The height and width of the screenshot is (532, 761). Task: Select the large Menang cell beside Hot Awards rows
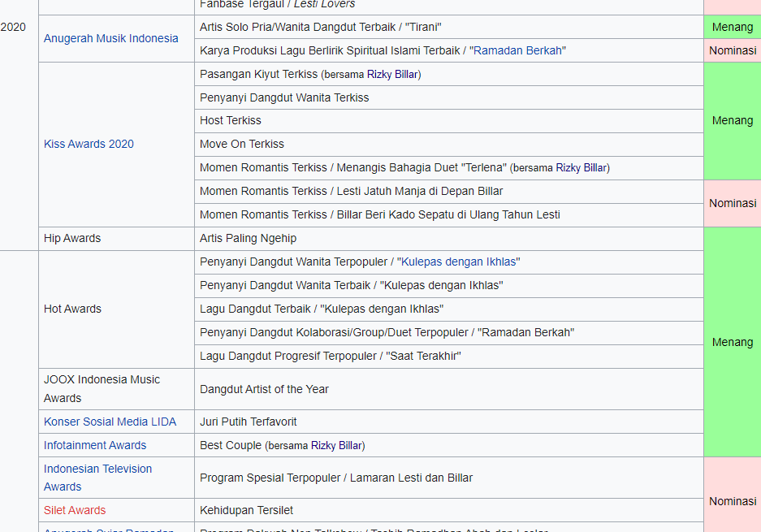[733, 342]
